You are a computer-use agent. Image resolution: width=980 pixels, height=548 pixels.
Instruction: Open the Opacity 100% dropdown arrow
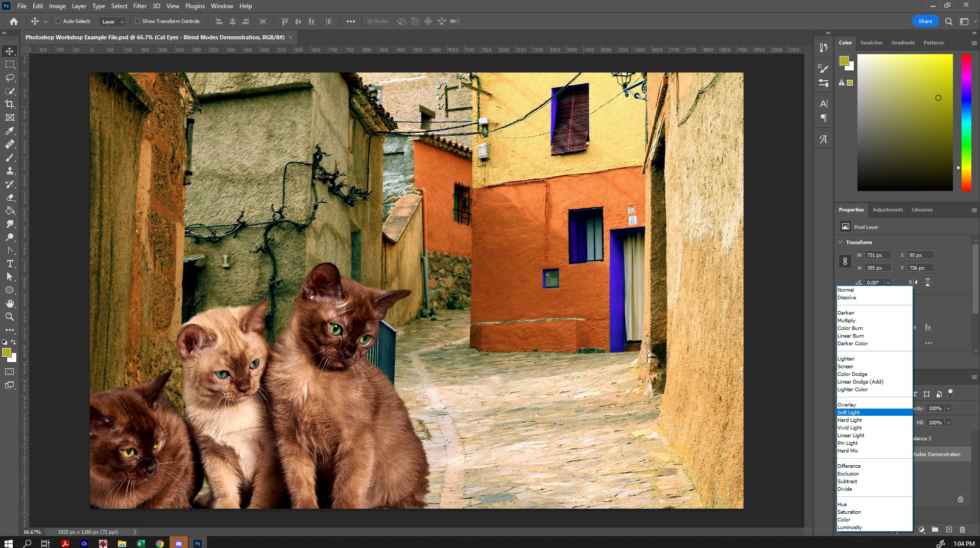948,409
